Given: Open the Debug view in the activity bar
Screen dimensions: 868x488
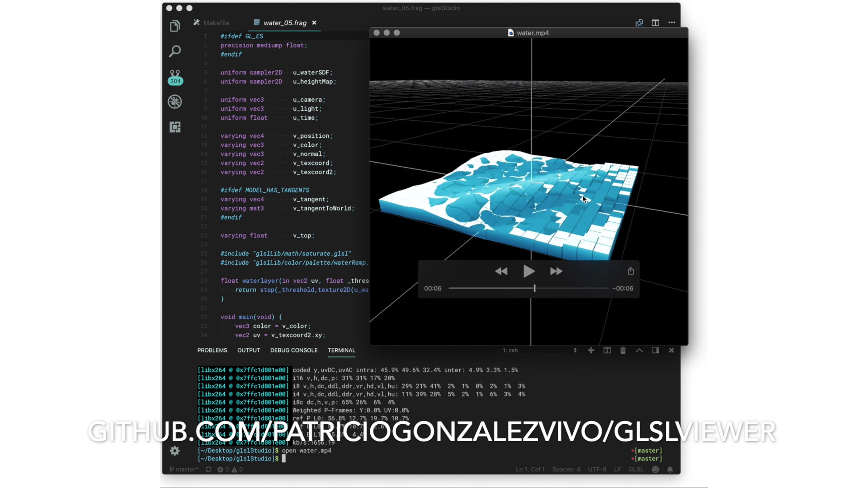Looking at the screenshot, I should (x=175, y=102).
